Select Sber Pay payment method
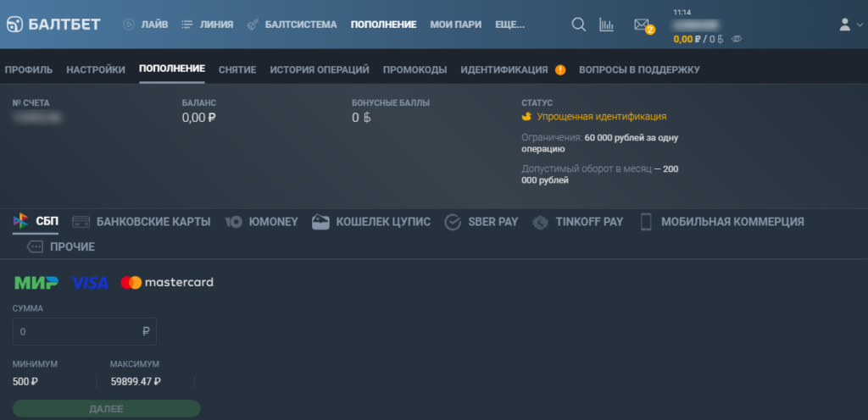The width and height of the screenshot is (868, 420). (492, 222)
